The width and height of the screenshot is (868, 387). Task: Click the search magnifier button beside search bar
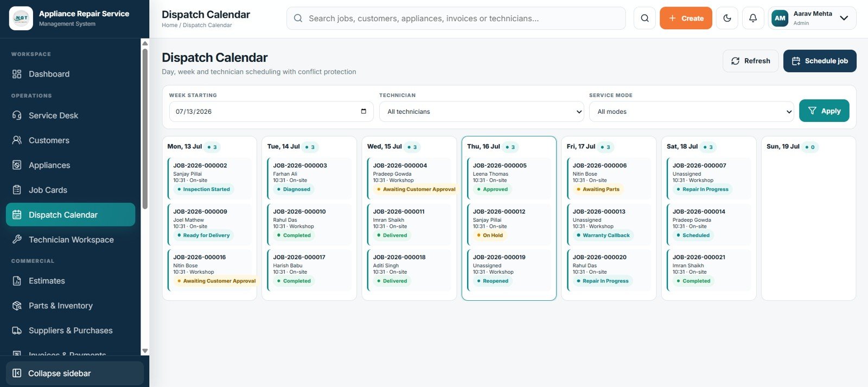(644, 18)
